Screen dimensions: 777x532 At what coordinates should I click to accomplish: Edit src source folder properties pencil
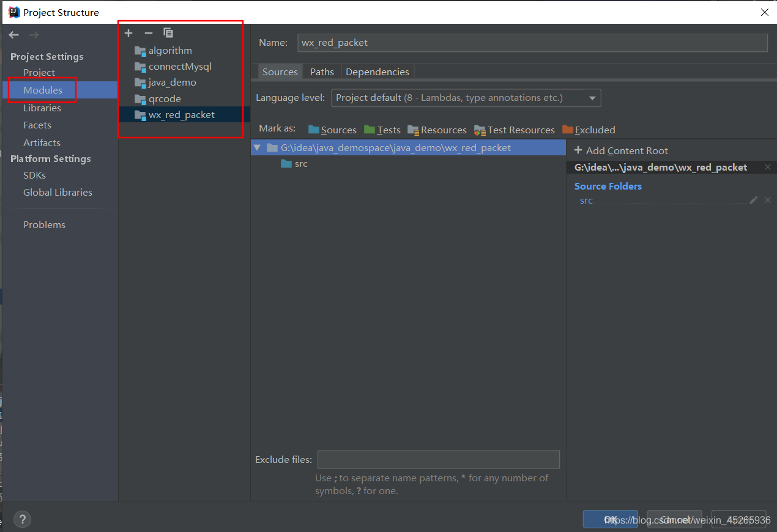[754, 200]
